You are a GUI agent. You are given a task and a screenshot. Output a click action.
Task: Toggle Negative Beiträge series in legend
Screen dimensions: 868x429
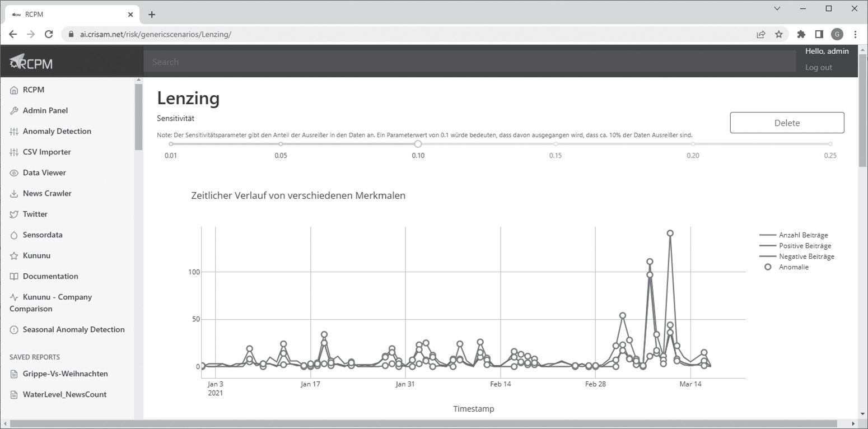(x=797, y=257)
